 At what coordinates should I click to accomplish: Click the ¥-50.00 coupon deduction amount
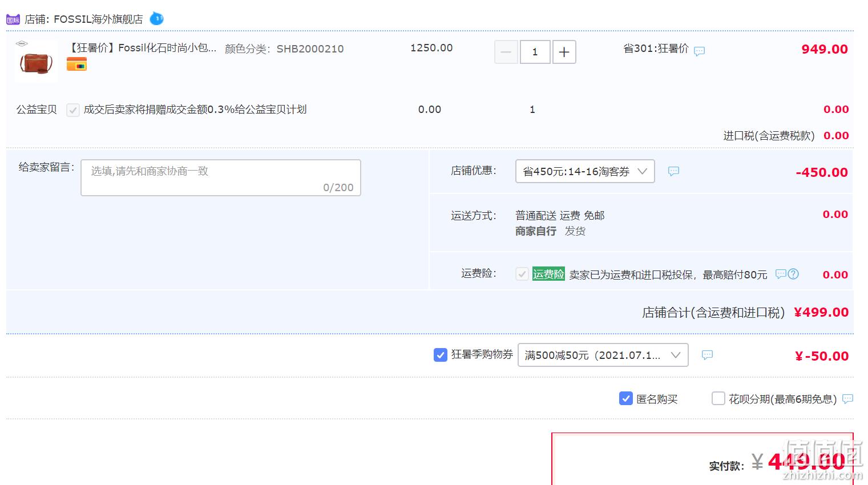click(x=822, y=356)
